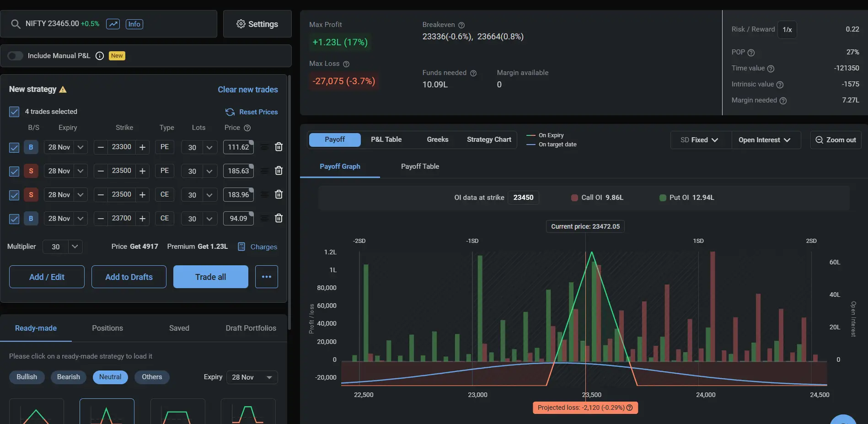Increase strike on 23300 row with plus
This screenshot has width=868, height=424.
point(142,147)
